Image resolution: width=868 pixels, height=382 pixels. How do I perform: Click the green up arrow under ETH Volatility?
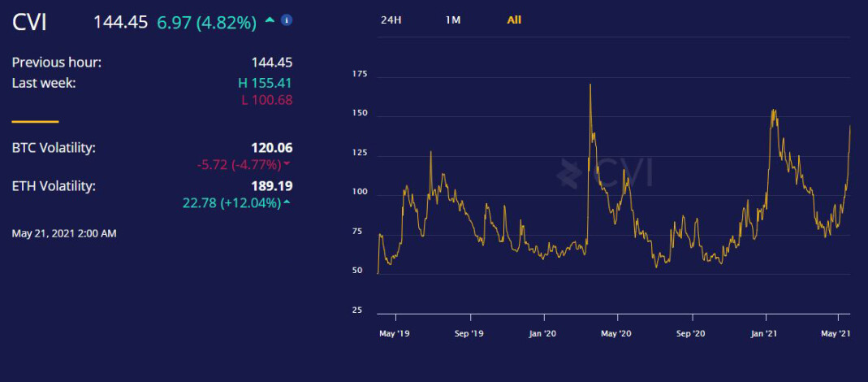(x=286, y=202)
